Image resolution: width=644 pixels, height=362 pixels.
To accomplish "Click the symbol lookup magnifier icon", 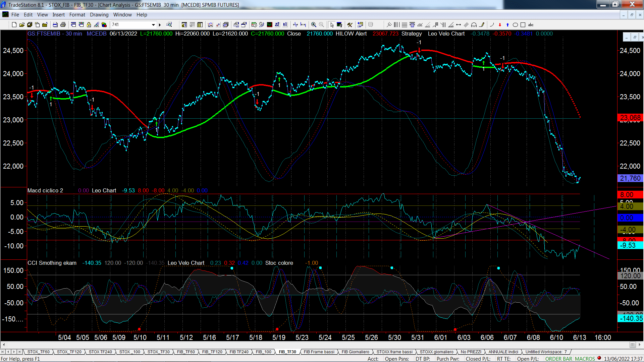I will pyautogui.click(x=169, y=24).
